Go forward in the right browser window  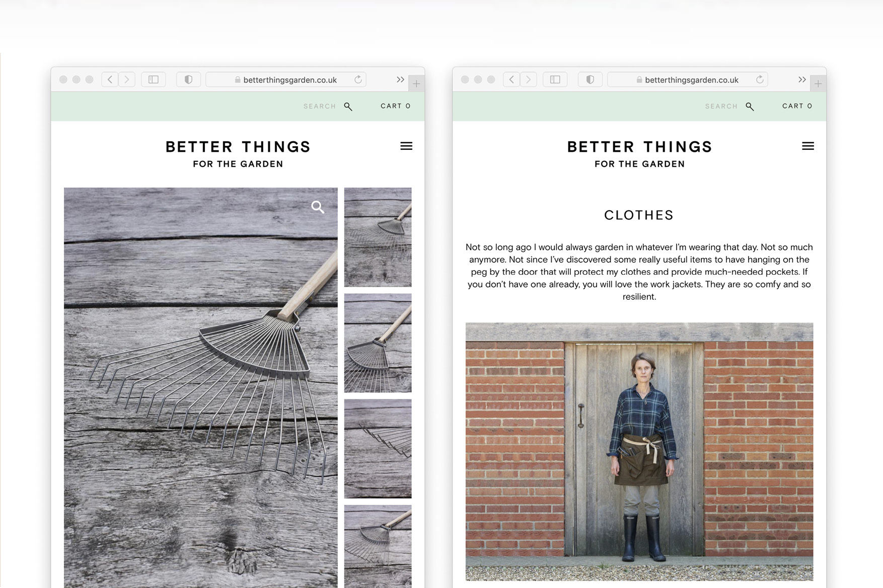pos(529,79)
